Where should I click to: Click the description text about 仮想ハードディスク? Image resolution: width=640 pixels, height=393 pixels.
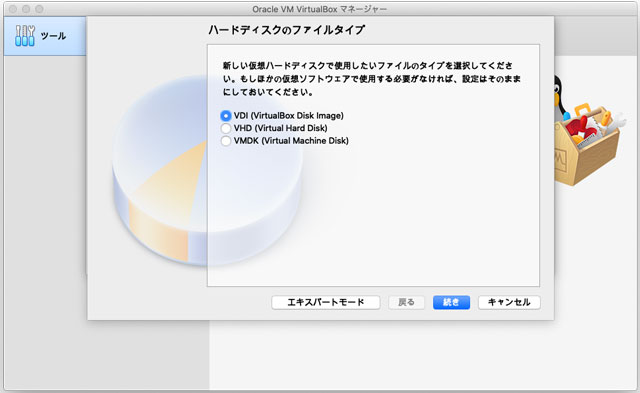pos(371,79)
